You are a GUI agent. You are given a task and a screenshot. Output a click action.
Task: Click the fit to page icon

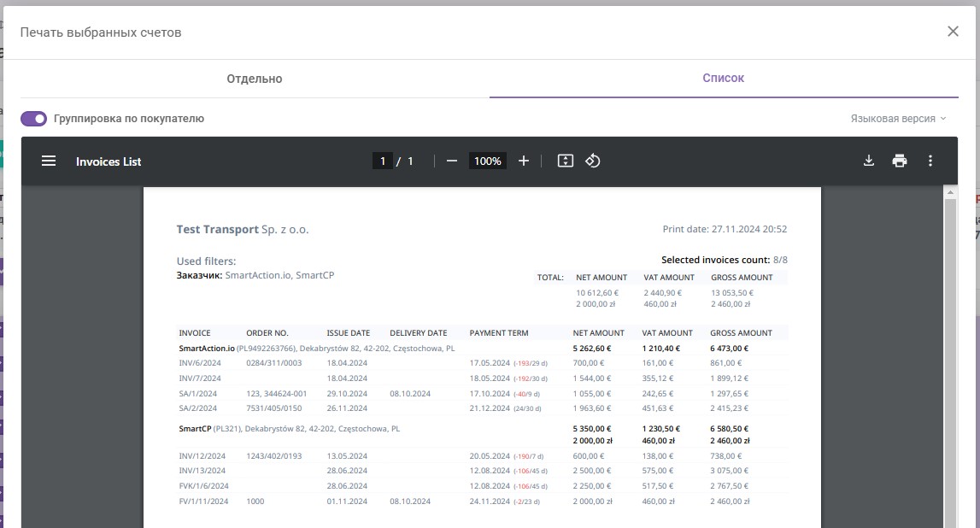565,161
